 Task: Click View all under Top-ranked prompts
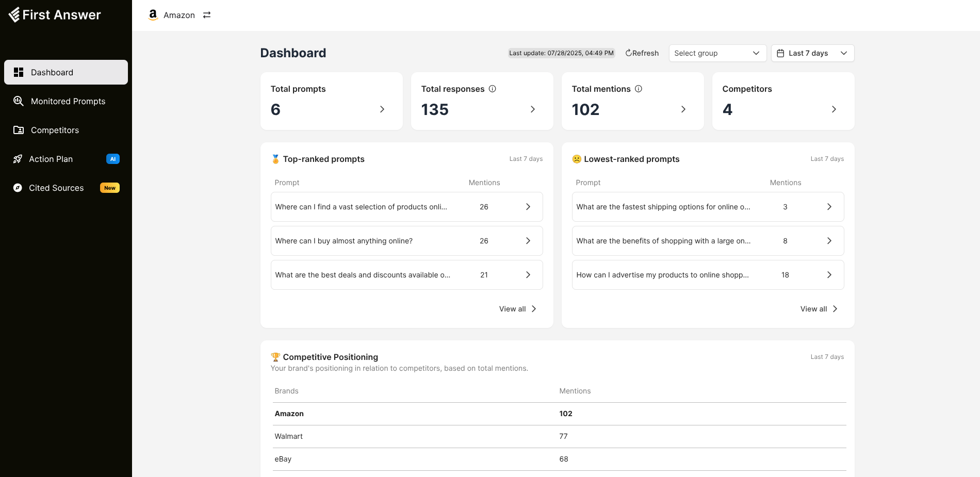517,309
